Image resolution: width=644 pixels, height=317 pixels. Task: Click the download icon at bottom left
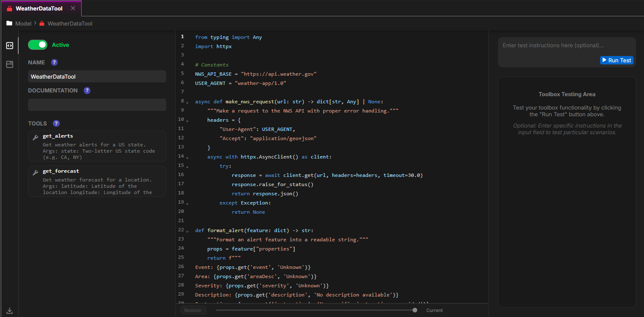[x=10, y=311]
